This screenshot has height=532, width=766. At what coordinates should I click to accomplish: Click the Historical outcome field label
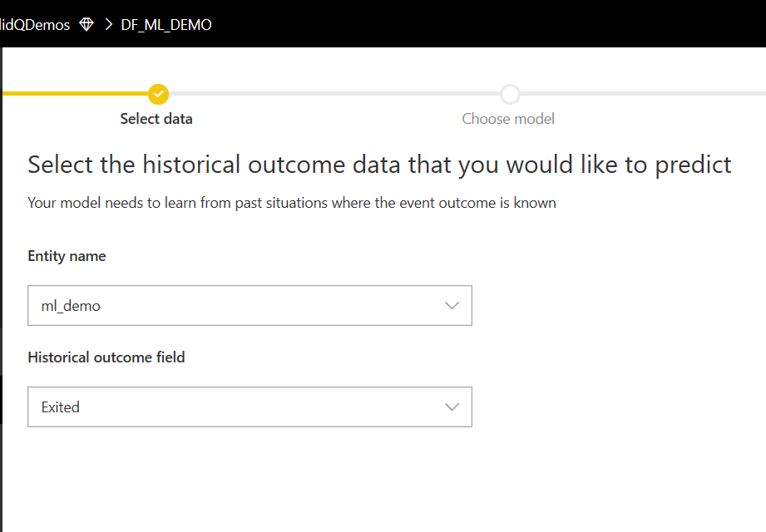[x=106, y=357]
